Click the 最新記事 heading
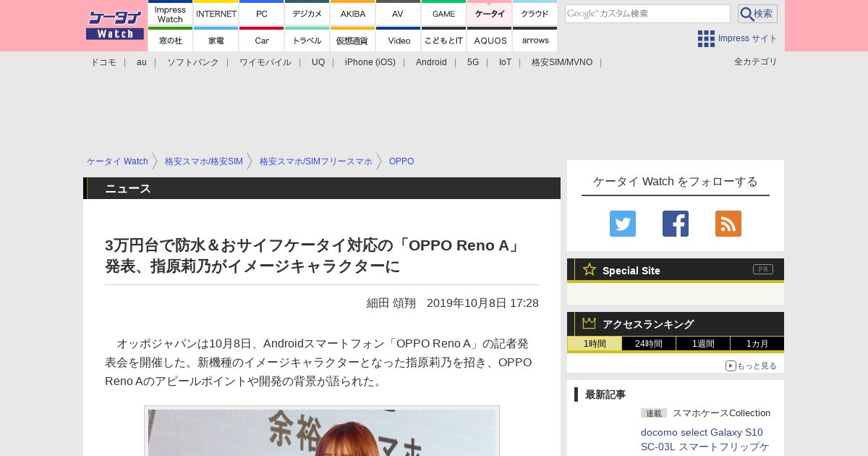The width and height of the screenshot is (868, 456). pos(605,394)
